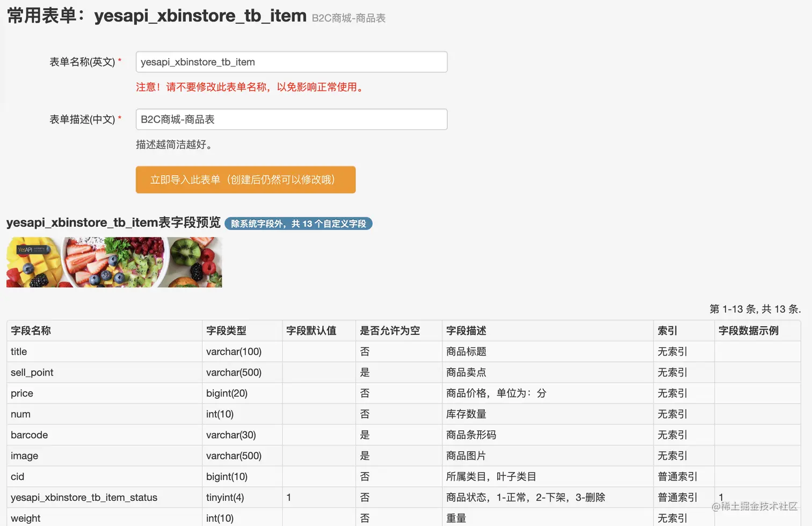812x526 pixels.
Task: Click the 重量 description cell
Action: (x=548, y=517)
